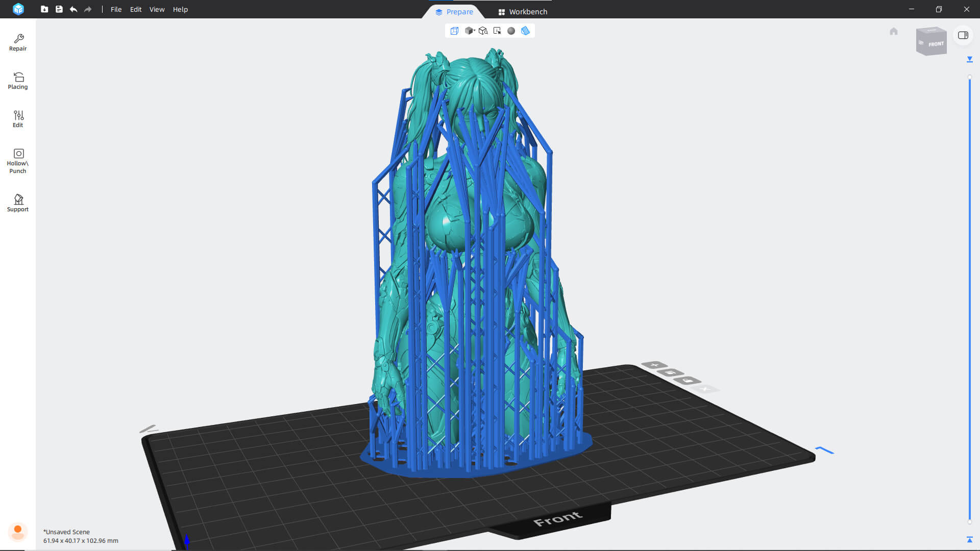
Task: Select the cube inspect magnifier tool
Action: tap(483, 31)
